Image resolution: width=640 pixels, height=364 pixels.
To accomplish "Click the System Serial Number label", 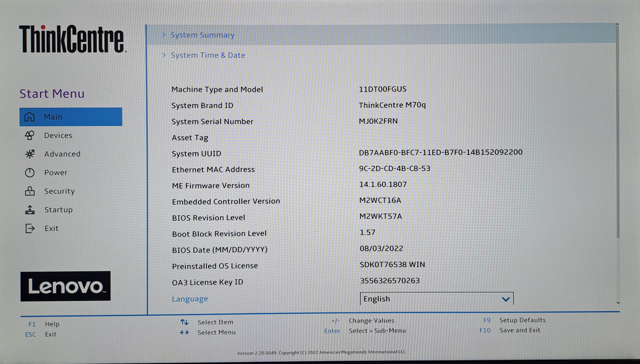I will pyautogui.click(x=213, y=122).
